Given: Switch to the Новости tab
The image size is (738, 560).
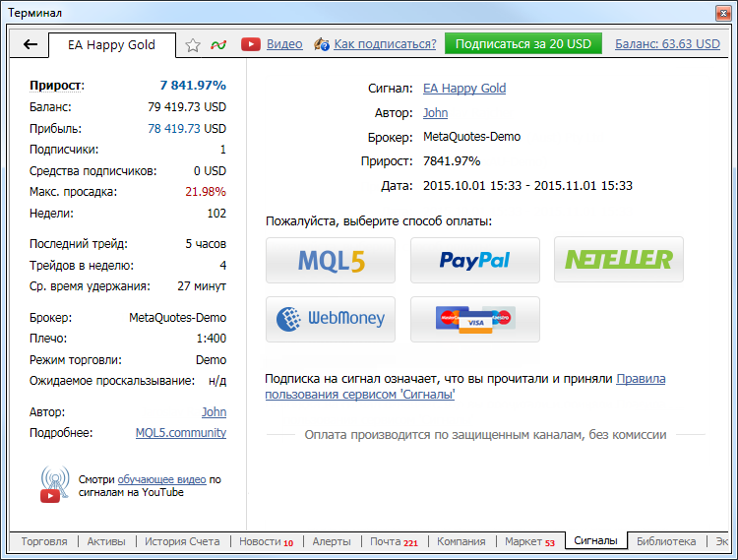Looking at the screenshot, I should coord(265,541).
